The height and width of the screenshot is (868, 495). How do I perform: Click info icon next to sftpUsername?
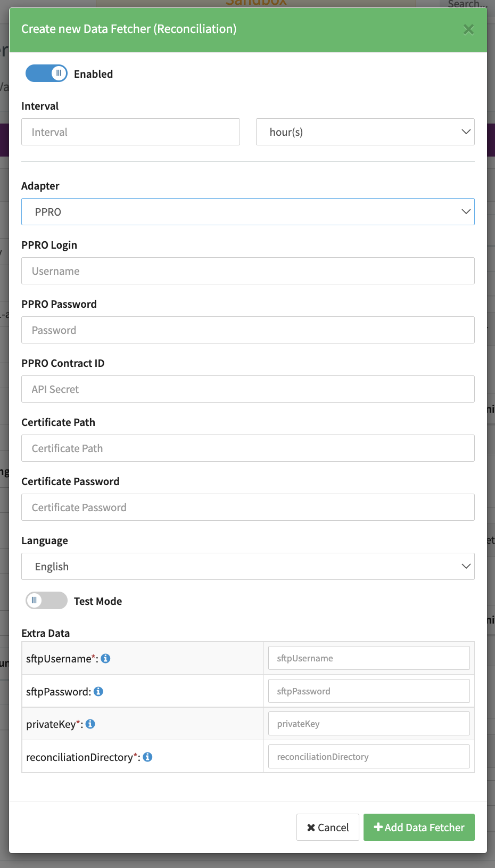(x=106, y=659)
